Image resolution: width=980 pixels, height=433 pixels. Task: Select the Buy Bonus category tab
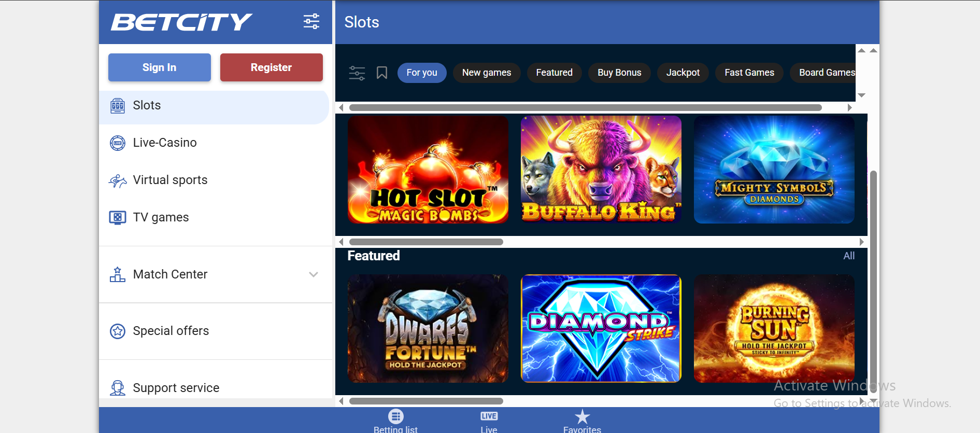[619, 73]
